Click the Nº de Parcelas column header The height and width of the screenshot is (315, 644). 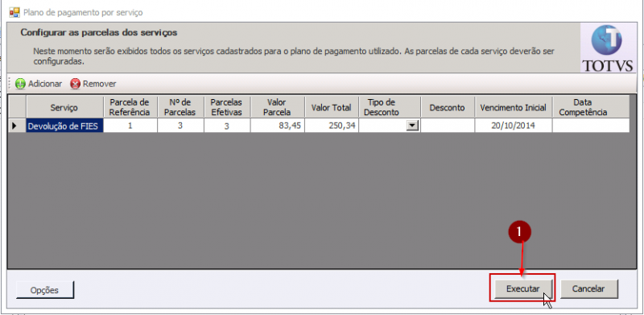(180, 107)
